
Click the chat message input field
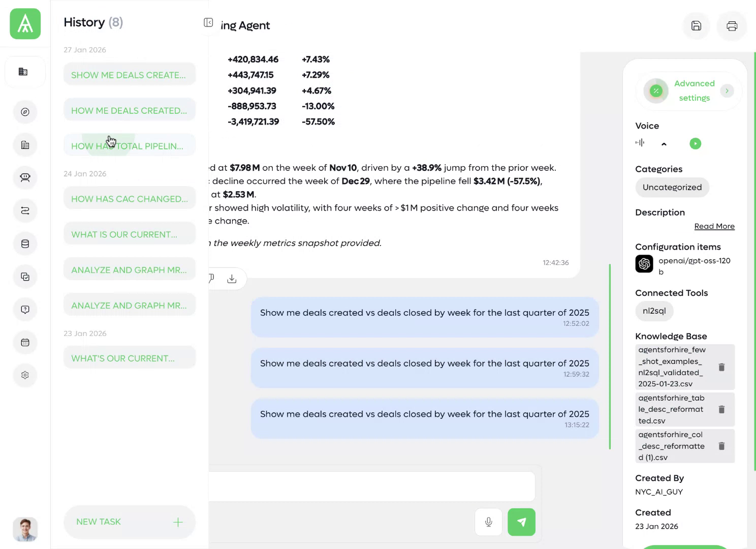(371, 486)
